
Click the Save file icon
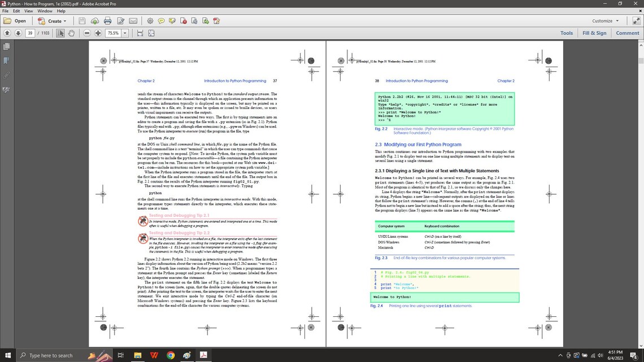82,21
